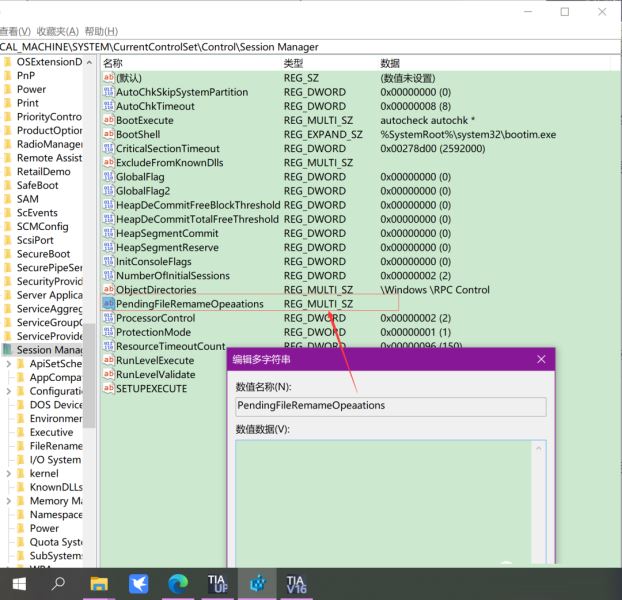Click the (默认) default value icon
Image resolution: width=622 pixels, height=600 pixels.
tap(108, 78)
